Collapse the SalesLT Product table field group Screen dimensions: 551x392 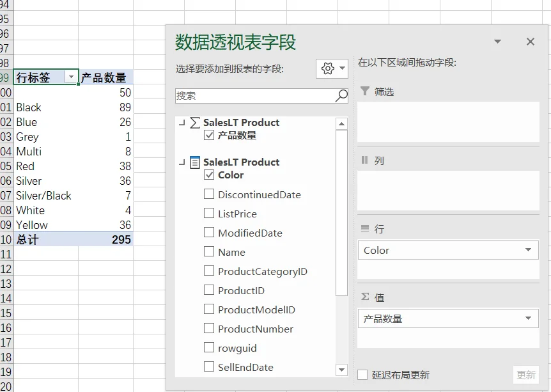182,162
